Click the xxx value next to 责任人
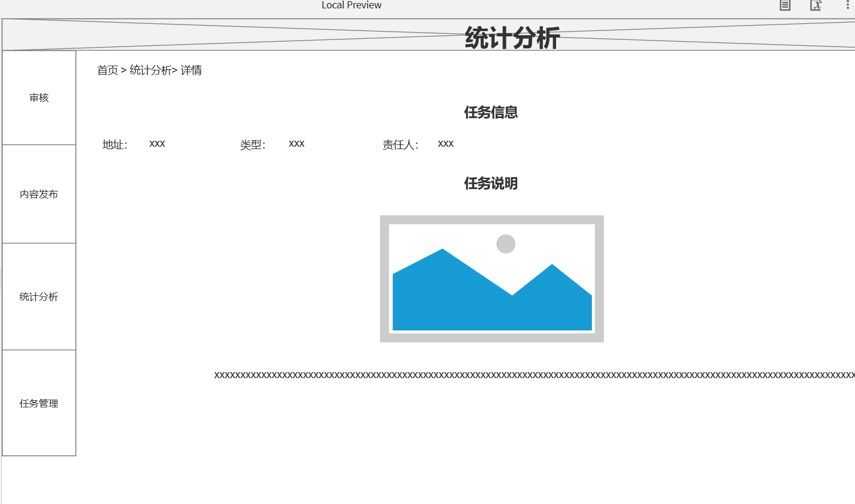Screen dimensions: 855x504 pyautogui.click(x=446, y=144)
